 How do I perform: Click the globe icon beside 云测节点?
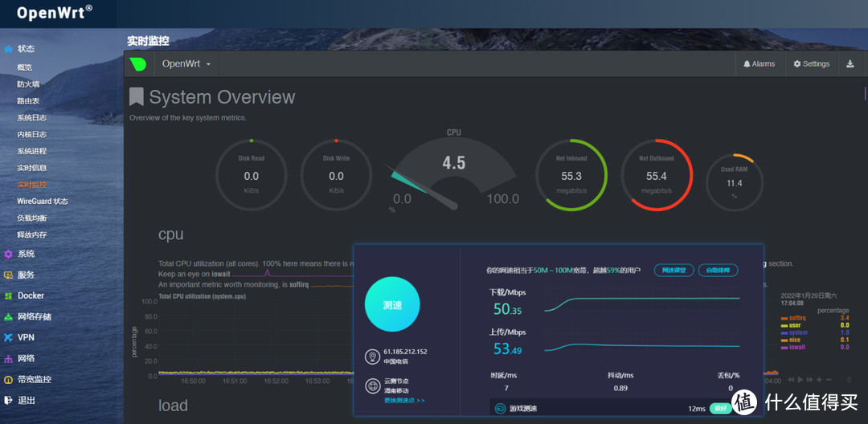(371, 386)
